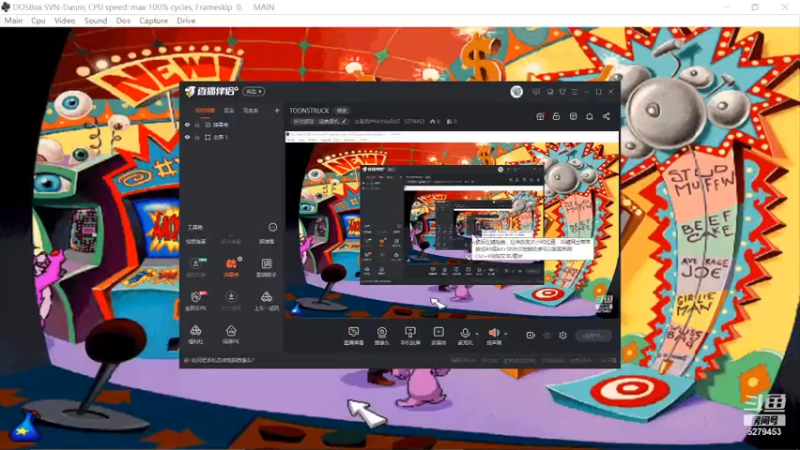Viewport: 800px width, 450px height.
Task: Open the notification bell icon
Action: (x=589, y=116)
